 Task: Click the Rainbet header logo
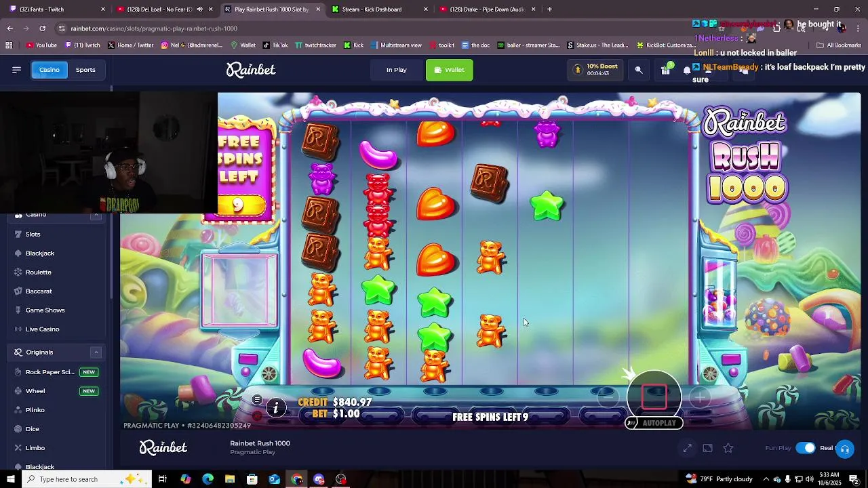click(x=251, y=70)
